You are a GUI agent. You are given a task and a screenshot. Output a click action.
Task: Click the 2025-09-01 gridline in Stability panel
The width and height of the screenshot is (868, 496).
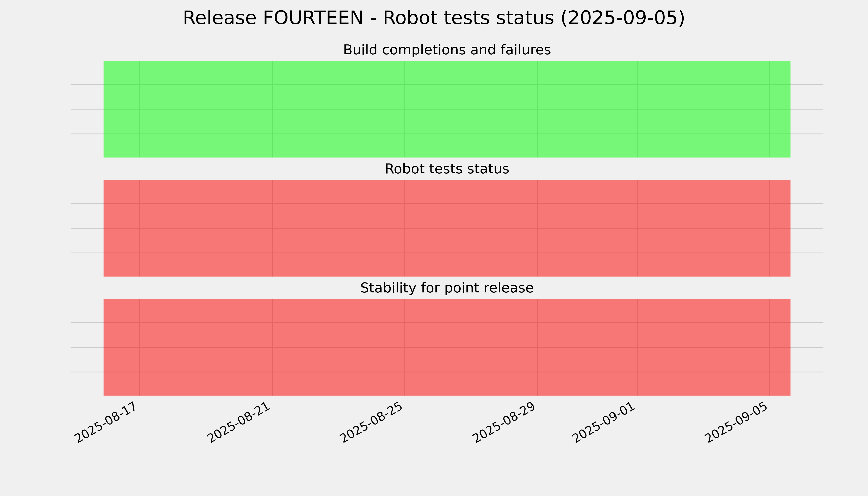[x=637, y=347]
